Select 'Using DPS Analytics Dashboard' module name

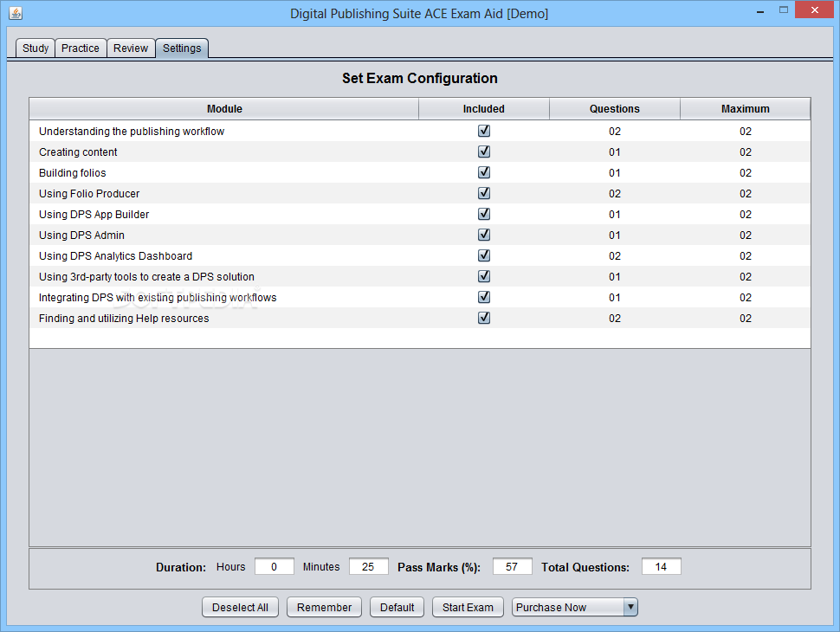(x=116, y=256)
